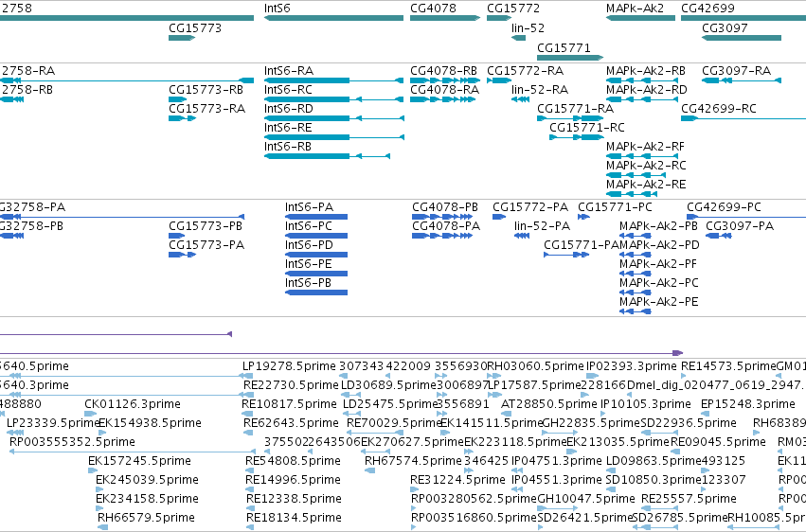Click the CG15771-PC protein label
The width and height of the screenshot is (806, 532).
click(x=616, y=207)
